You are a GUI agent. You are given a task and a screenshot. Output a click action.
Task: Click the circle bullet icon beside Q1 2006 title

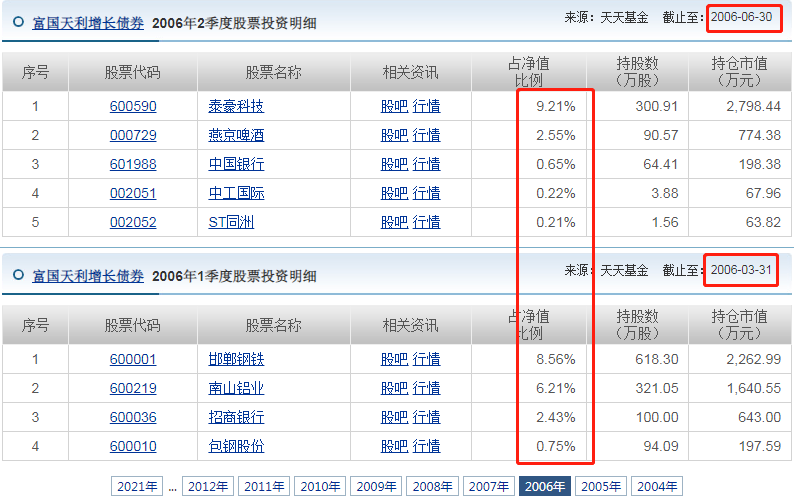click(x=18, y=275)
